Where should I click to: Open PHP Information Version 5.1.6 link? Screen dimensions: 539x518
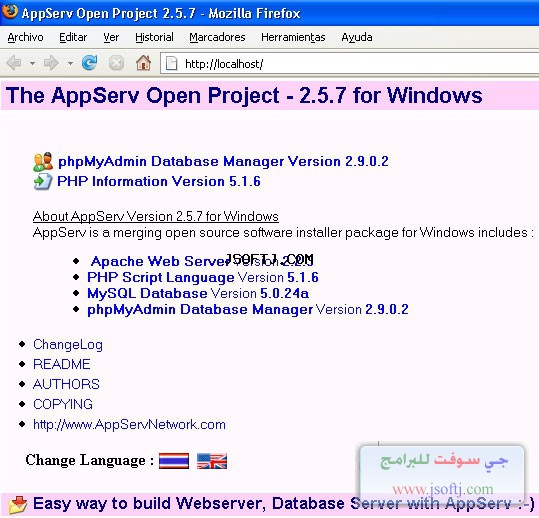click(159, 181)
